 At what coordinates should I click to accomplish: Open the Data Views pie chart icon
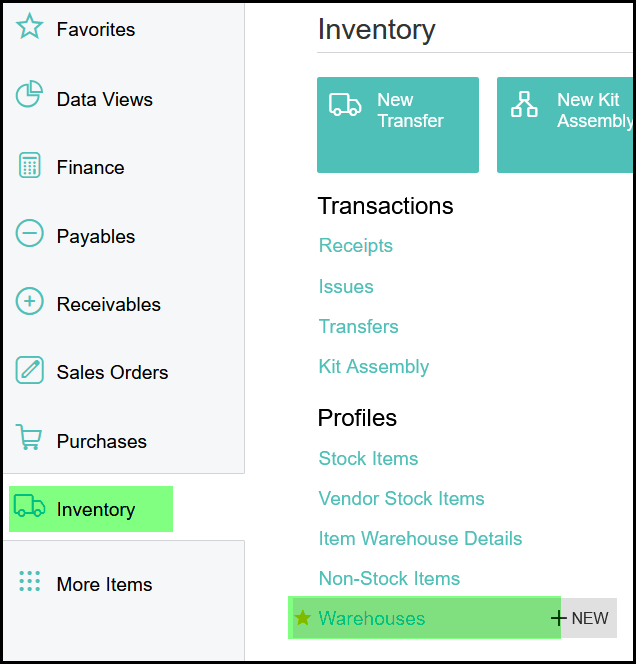pos(30,97)
